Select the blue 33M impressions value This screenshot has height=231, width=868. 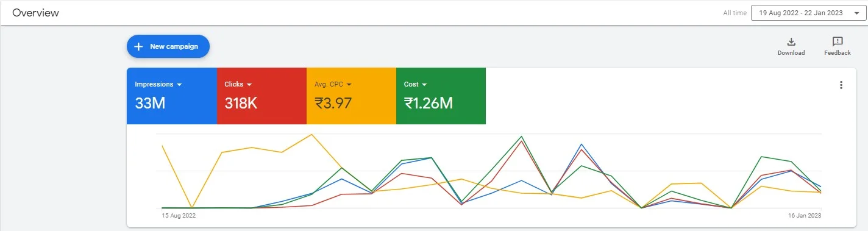[x=150, y=103]
